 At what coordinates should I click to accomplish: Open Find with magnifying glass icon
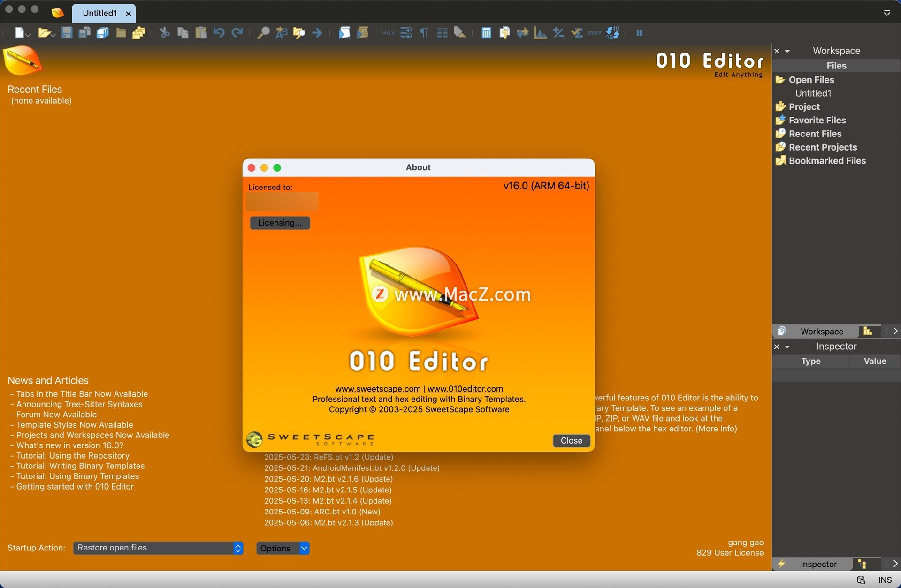point(263,33)
